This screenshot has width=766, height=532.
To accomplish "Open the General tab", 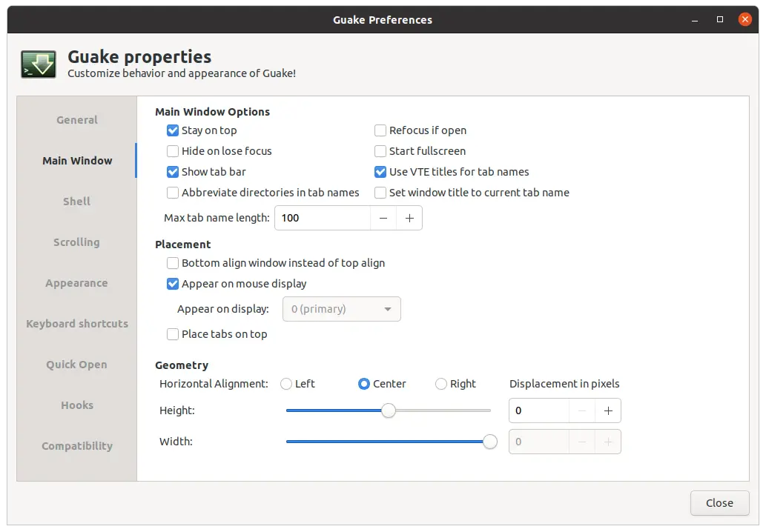I will [76, 120].
